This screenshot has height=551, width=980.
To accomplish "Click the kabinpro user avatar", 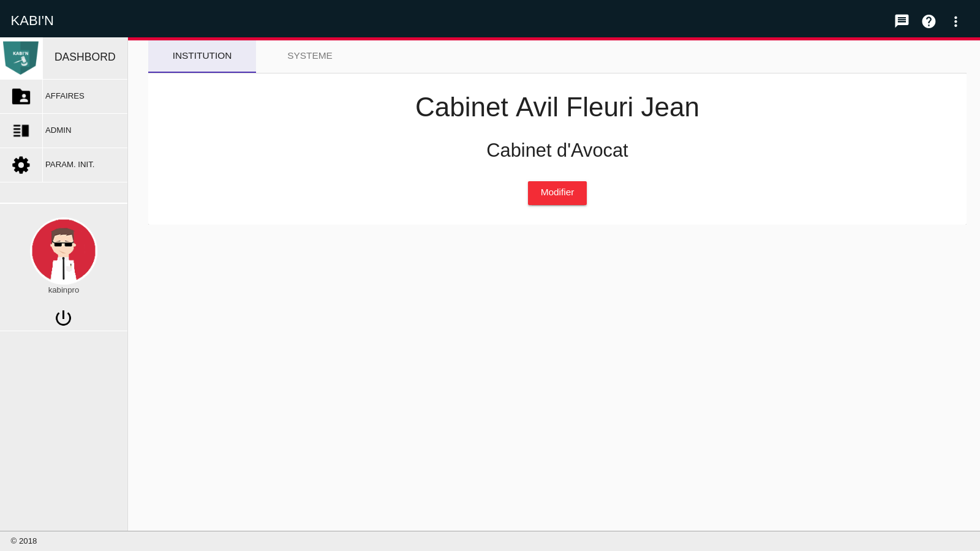I will tap(64, 250).
